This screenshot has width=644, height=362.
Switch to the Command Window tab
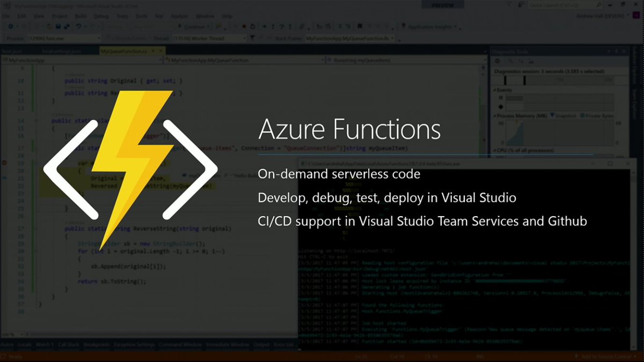[x=180, y=344]
